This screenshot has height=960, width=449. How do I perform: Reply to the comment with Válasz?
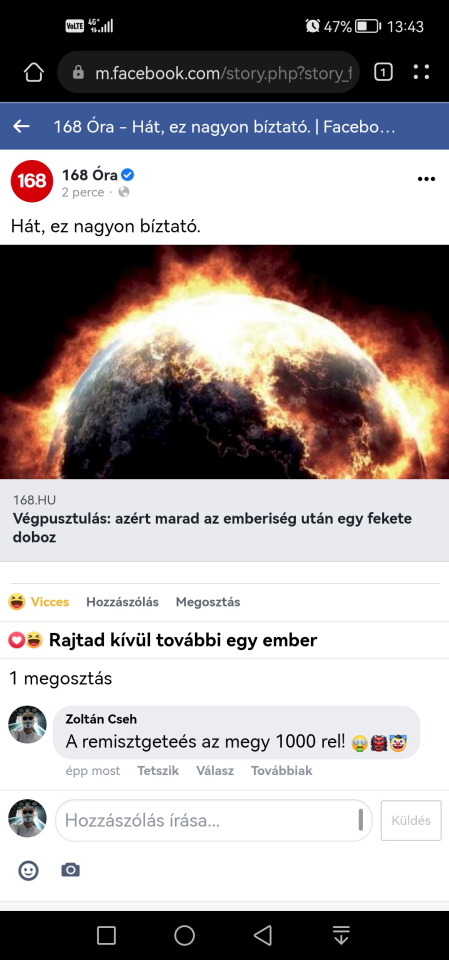(x=215, y=771)
